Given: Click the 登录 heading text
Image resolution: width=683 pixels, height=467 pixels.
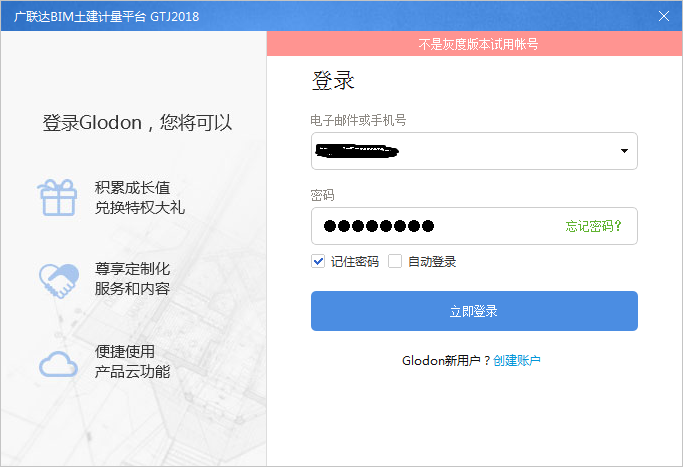Looking at the screenshot, I should tap(333, 81).
